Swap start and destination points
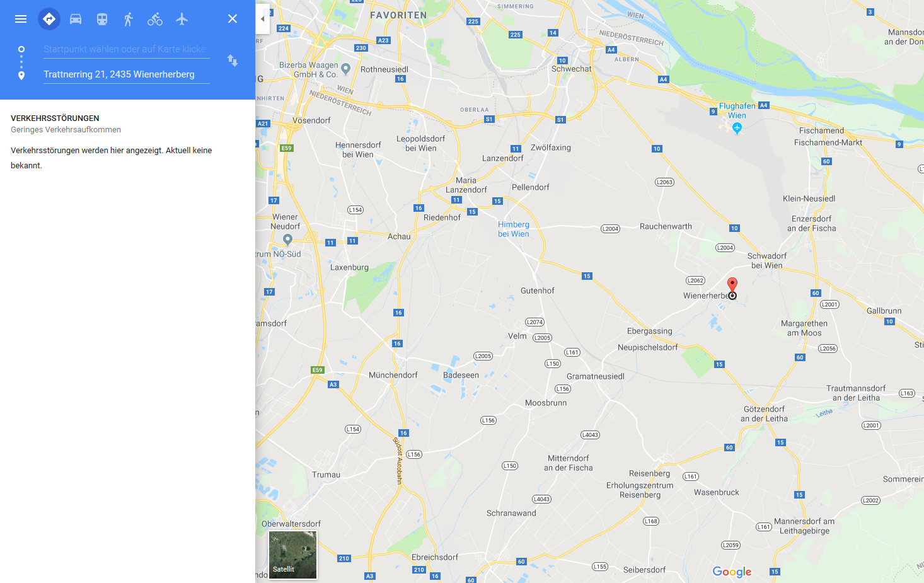Image resolution: width=924 pixels, height=583 pixels. [x=233, y=61]
